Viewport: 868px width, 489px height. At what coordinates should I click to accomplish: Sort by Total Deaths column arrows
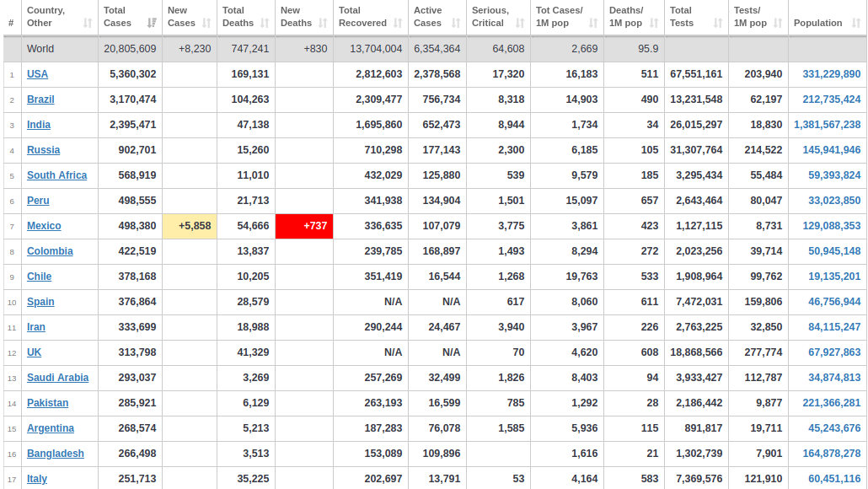click(265, 24)
